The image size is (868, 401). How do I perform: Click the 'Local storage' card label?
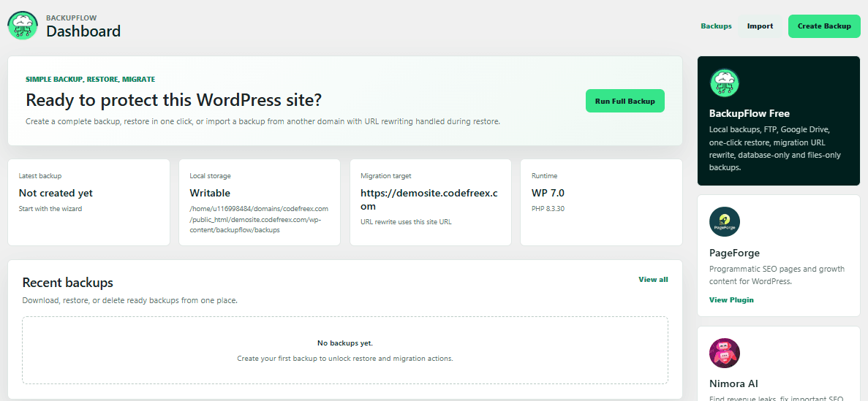point(210,176)
